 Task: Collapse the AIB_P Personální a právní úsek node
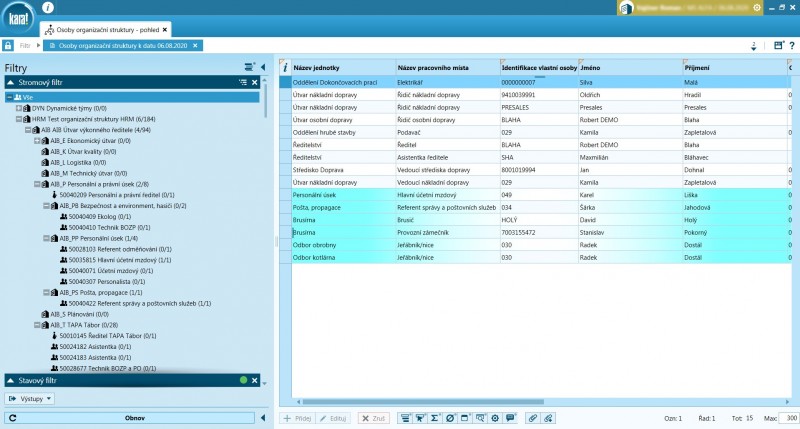pos(38,185)
